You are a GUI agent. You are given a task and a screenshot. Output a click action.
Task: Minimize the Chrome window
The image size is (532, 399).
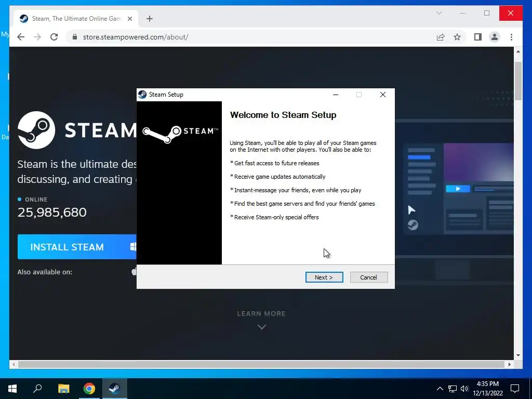(x=463, y=13)
